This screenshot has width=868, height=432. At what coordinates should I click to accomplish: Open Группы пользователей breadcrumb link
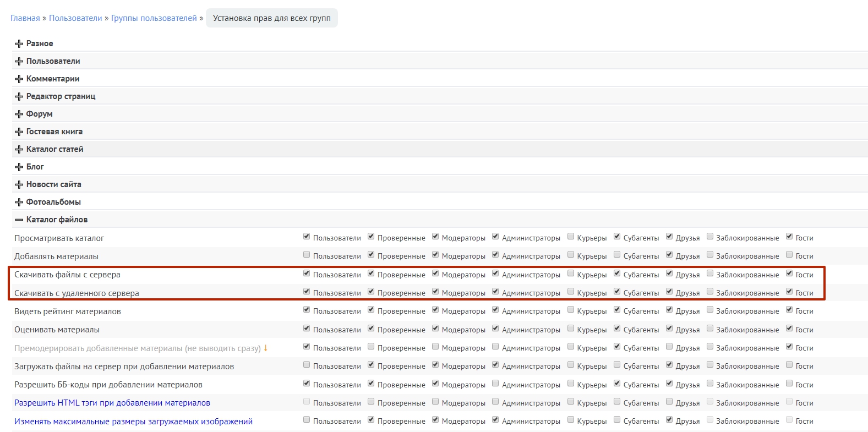tap(154, 18)
